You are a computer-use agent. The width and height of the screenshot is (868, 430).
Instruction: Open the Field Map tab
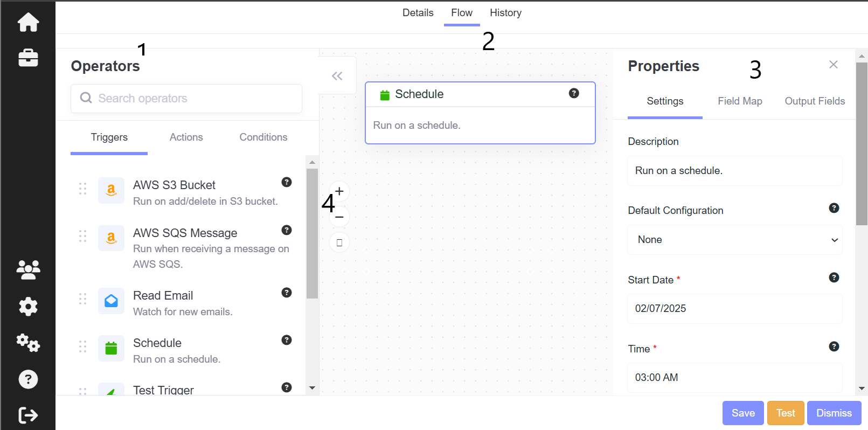pyautogui.click(x=740, y=101)
